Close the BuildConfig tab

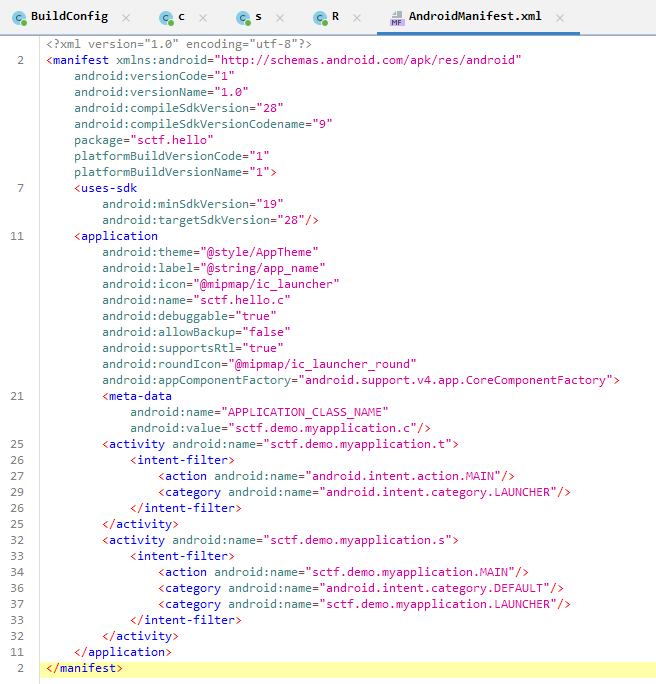[125, 18]
